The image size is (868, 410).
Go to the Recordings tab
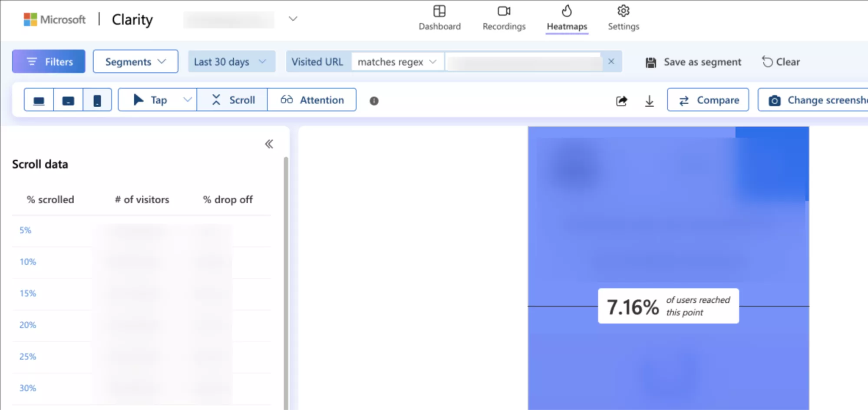pyautogui.click(x=504, y=18)
